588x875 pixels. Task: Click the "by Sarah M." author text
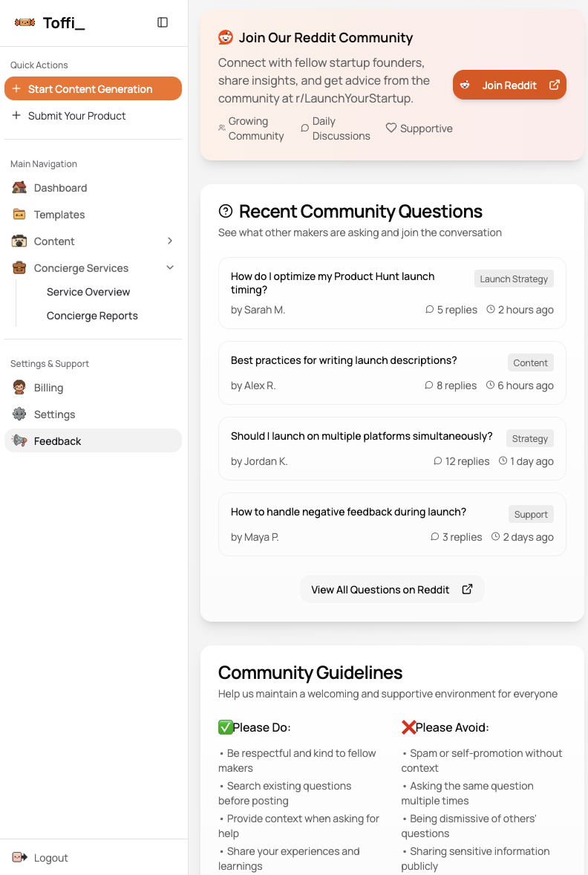258,310
